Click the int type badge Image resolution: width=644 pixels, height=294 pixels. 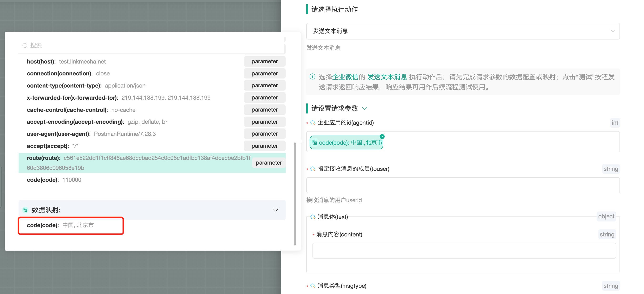615,123
